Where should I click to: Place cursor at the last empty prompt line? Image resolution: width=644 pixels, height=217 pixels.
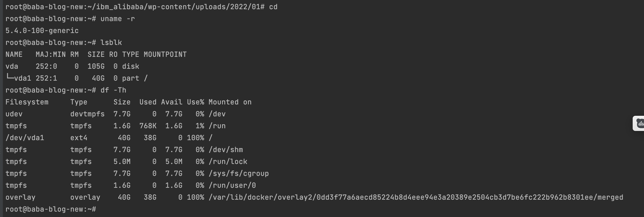pos(51,209)
